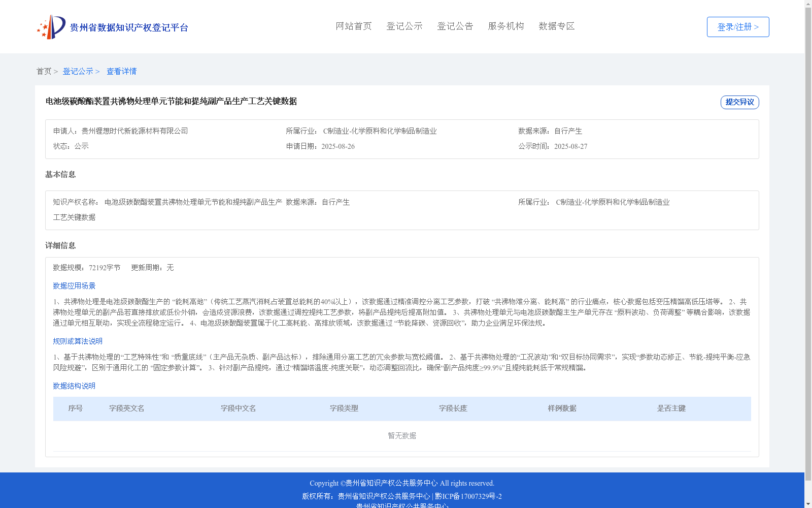The height and width of the screenshot is (508, 812).
Task: Click the page vertical scrollbar thumb
Action: [808, 244]
